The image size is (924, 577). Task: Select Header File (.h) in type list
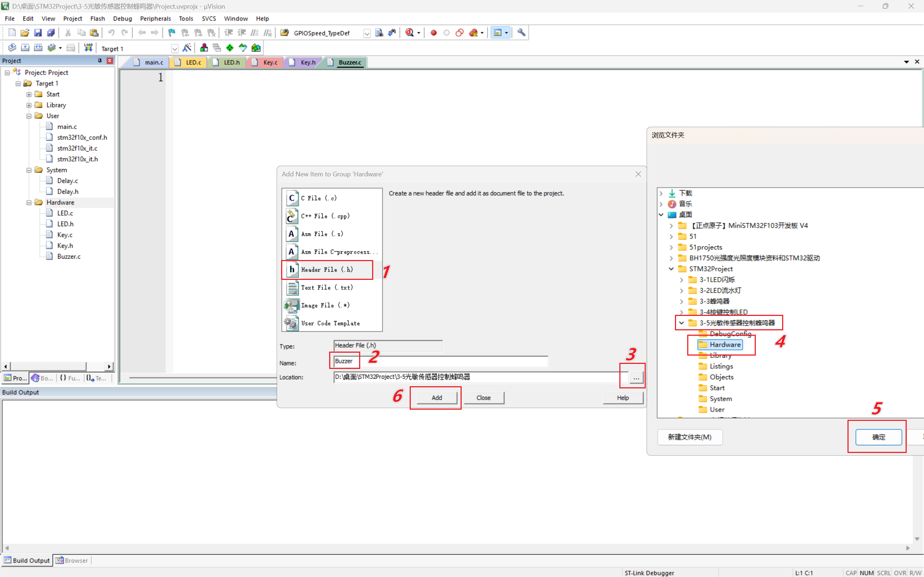pos(327,270)
